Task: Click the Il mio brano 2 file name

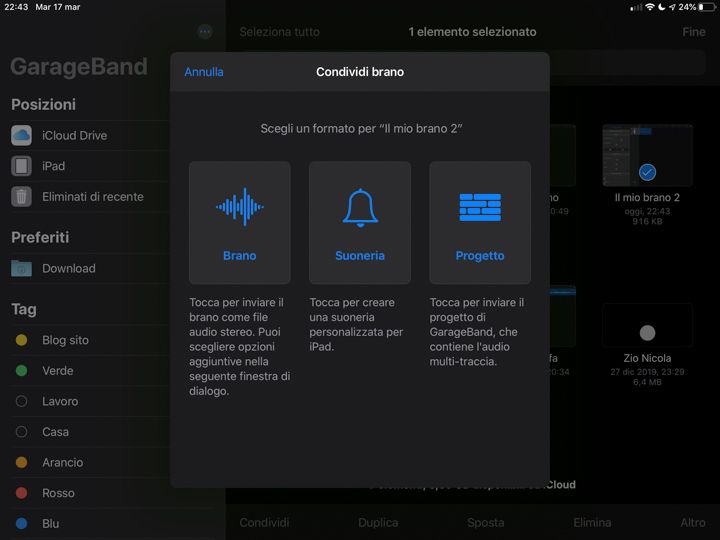Action: point(647,197)
